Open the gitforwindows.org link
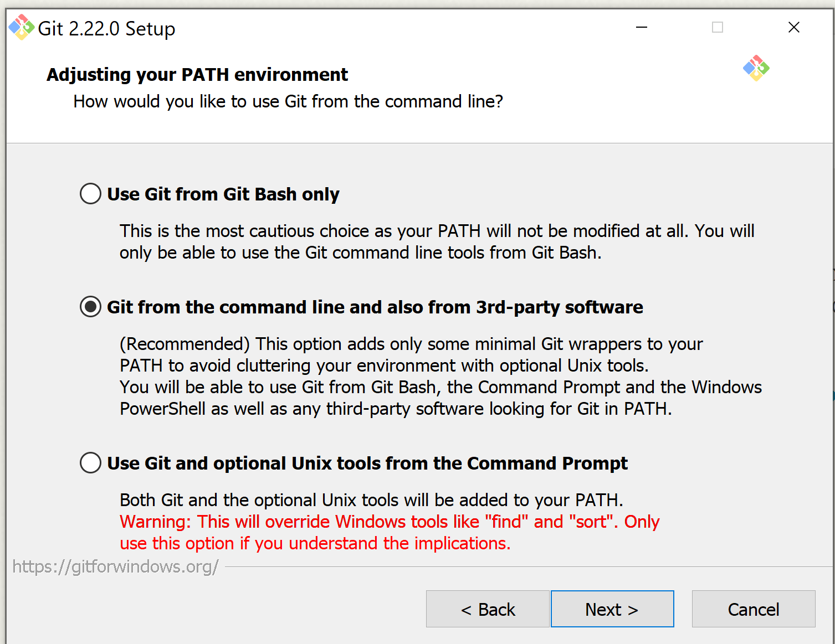Screen dimensions: 835x644 (115, 566)
